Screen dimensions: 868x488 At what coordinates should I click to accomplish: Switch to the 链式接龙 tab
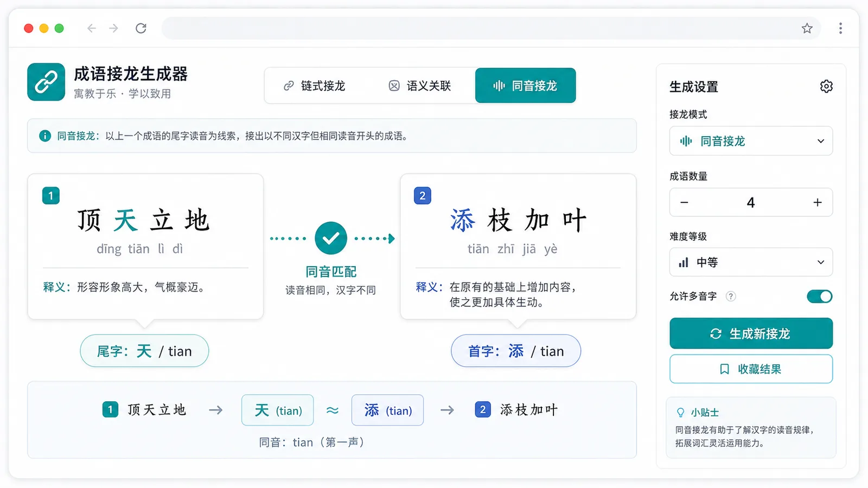point(315,86)
